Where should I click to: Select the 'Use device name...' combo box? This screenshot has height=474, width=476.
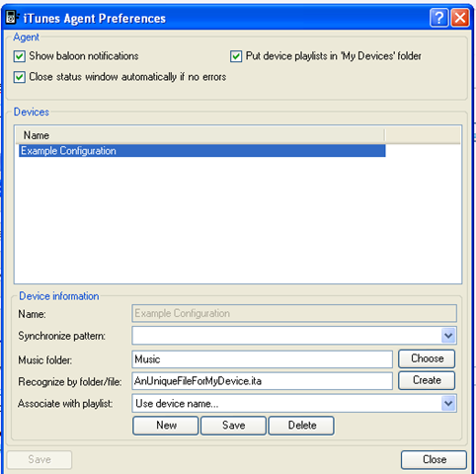pyautogui.click(x=294, y=404)
